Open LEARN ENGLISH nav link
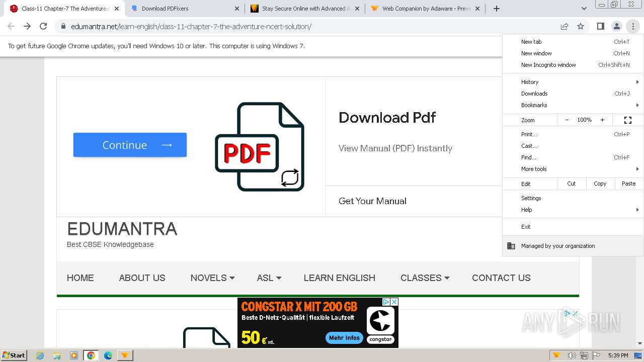The width and height of the screenshot is (644, 362). pos(340,278)
